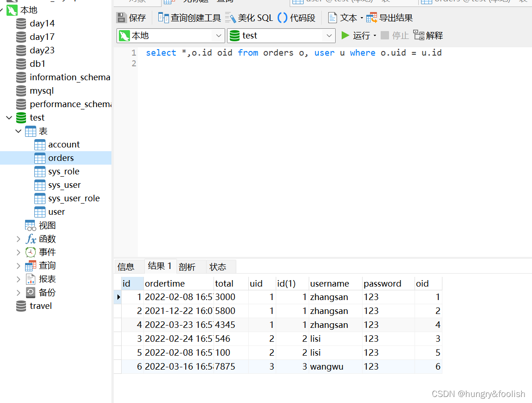Click the Queries (查询) icon
The width and height of the screenshot is (532, 403).
[31, 266]
